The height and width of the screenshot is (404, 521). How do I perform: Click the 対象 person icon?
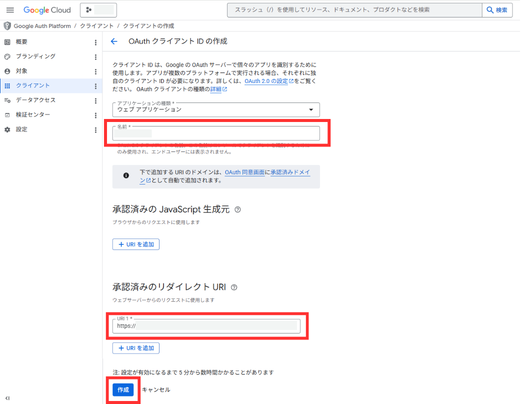point(7,71)
